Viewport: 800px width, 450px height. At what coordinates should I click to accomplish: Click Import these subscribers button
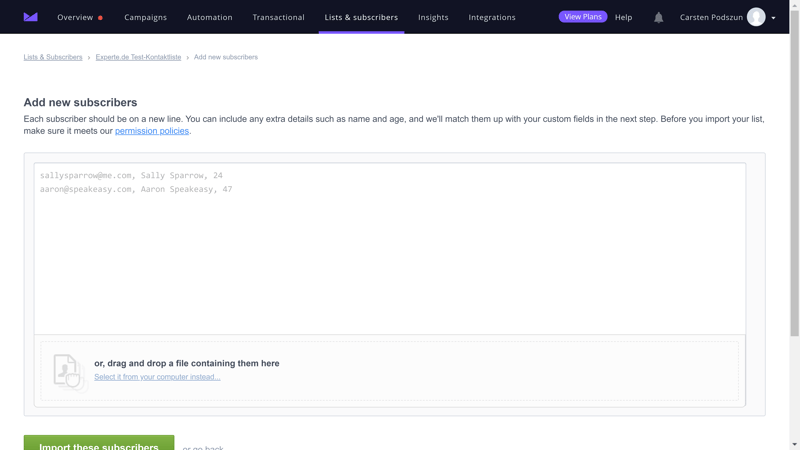point(99,443)
